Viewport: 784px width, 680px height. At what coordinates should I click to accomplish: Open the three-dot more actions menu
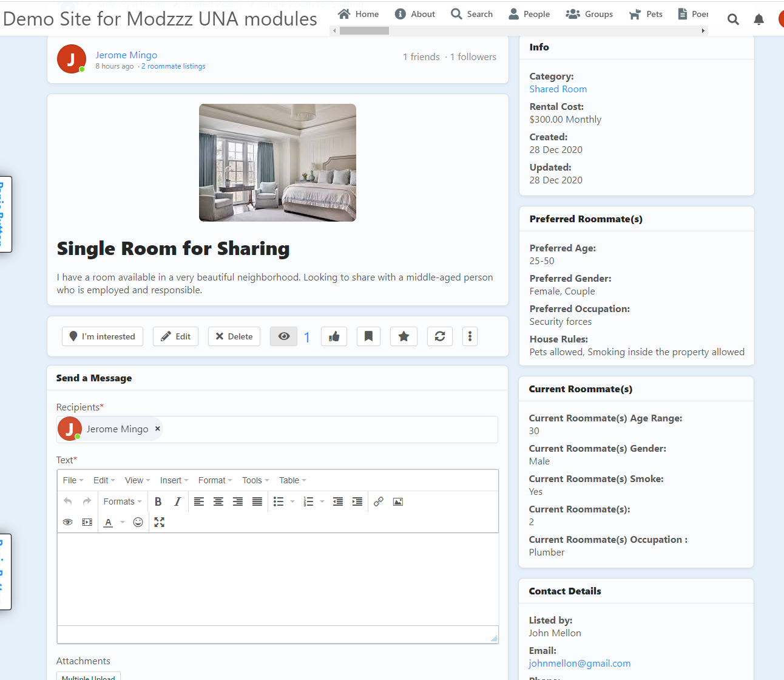pyautogui.click(x=470, y=336)
